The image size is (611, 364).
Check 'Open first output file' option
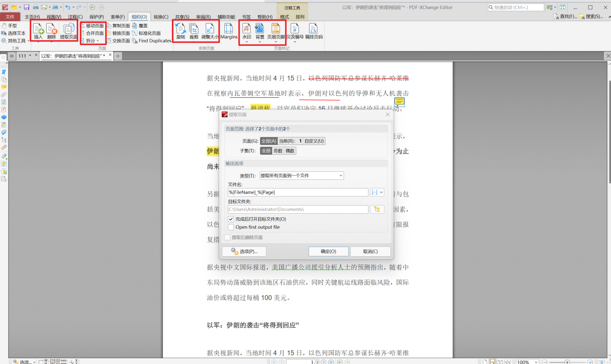(231, 227)
